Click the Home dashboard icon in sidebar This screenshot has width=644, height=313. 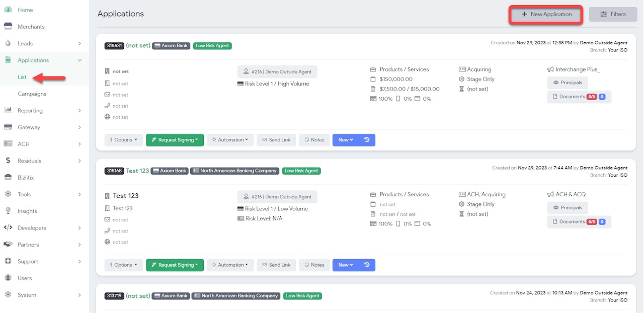click(x=8, y=10)
